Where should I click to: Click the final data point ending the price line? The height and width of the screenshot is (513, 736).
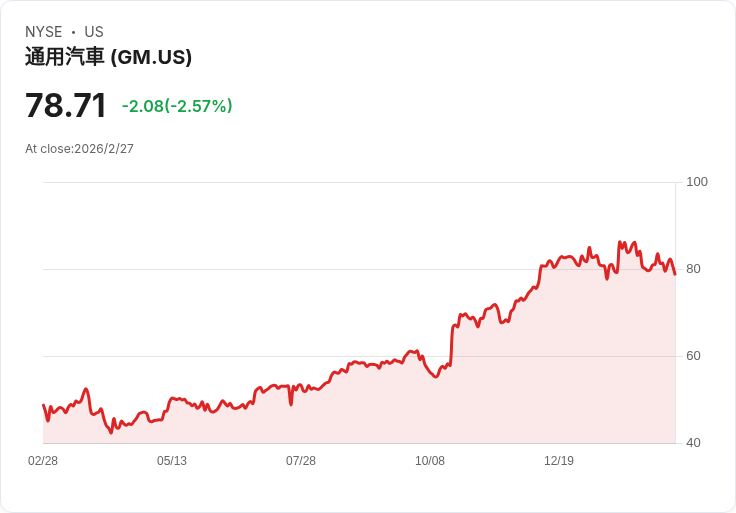[x=675, y=274]
